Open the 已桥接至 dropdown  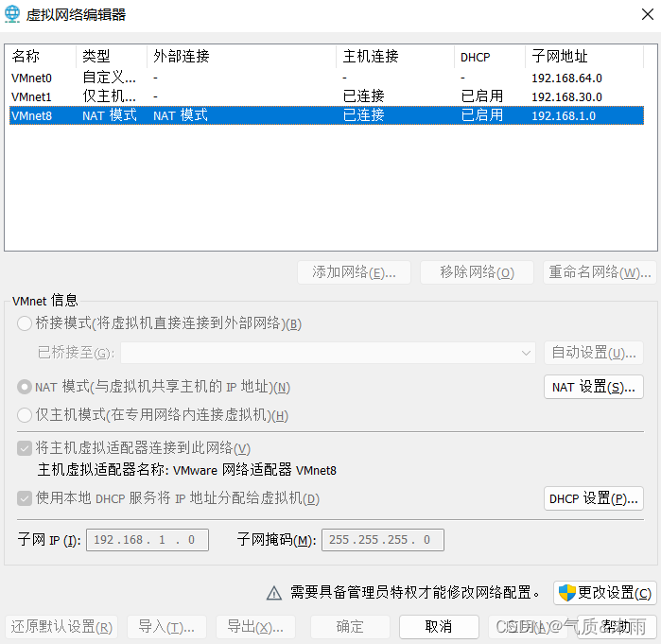(328, 353)
